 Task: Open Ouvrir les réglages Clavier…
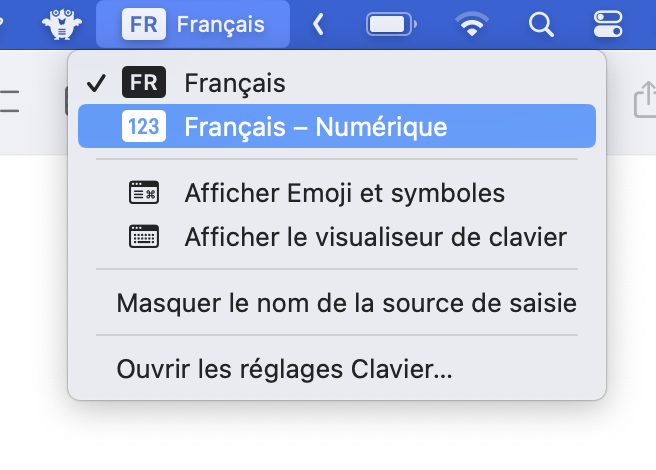[x=285, y=368]
